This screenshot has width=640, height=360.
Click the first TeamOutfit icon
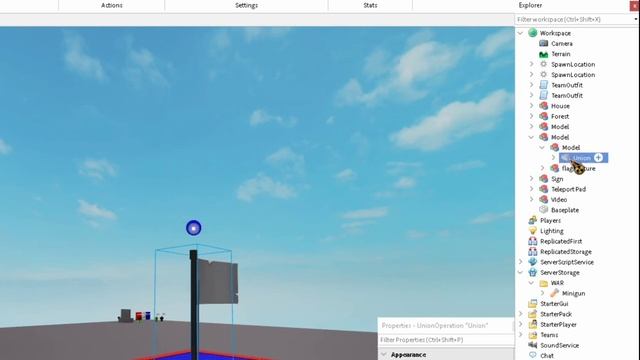click(x=543, y=85)
